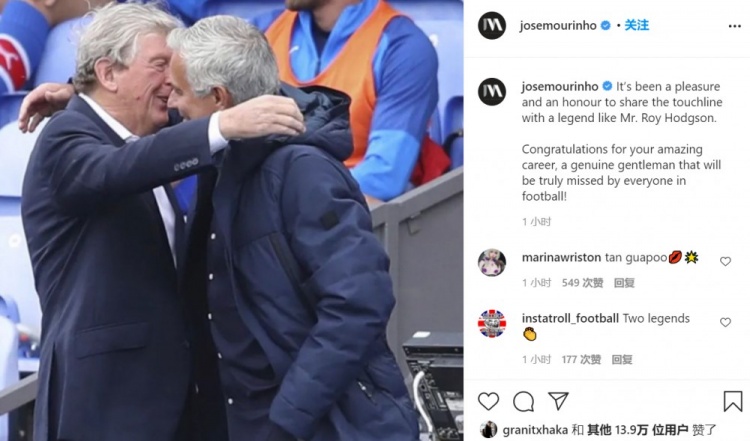This screenshot has height=441, width=750.
Task: Open the comment bubble icon
Action: [x=523, y=401]
